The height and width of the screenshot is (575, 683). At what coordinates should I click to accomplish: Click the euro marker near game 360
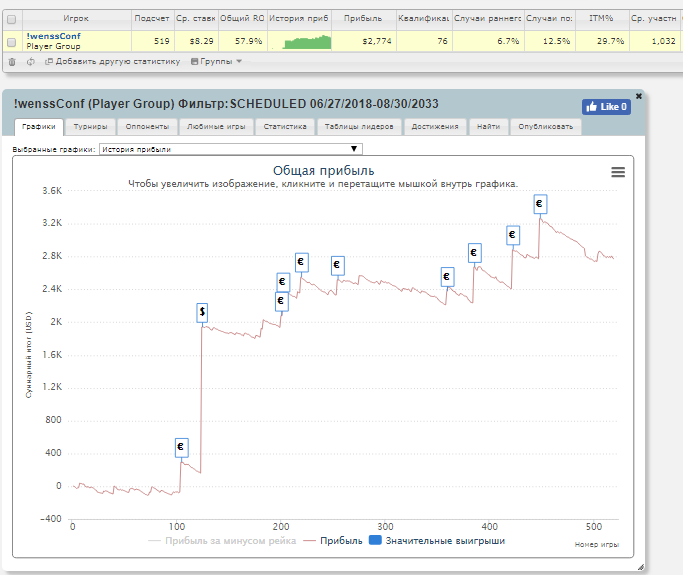pos(447,277)
